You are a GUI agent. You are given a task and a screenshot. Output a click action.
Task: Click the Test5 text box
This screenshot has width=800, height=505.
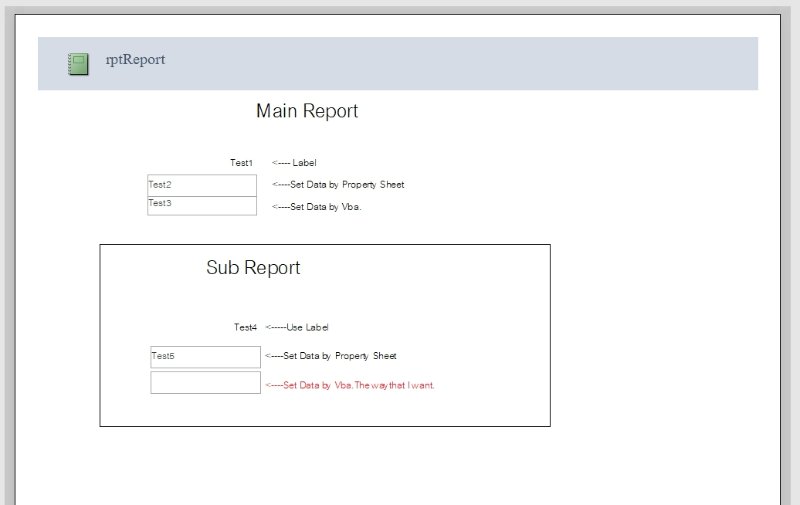click(205, 357)
